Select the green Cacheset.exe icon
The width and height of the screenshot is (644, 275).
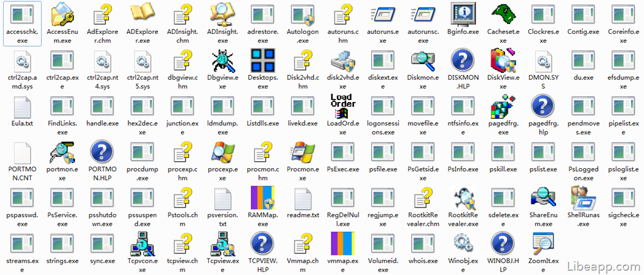click(x=503, y=14)
